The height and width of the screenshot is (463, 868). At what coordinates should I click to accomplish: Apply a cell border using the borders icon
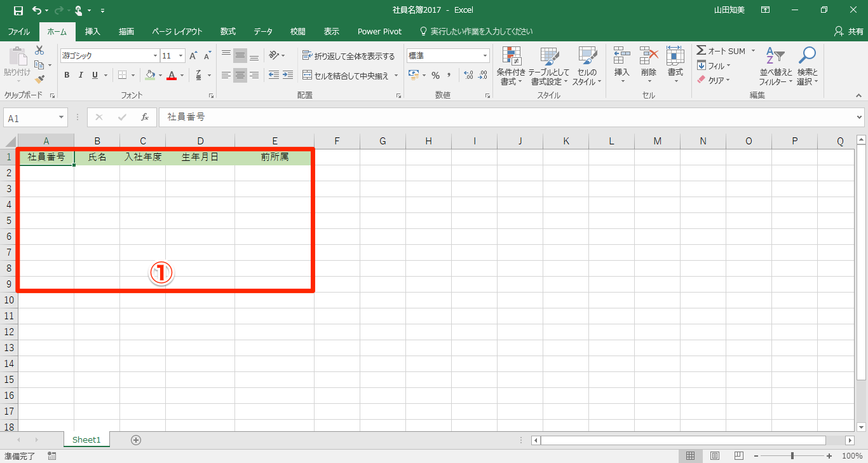click(x=123, y=75)
